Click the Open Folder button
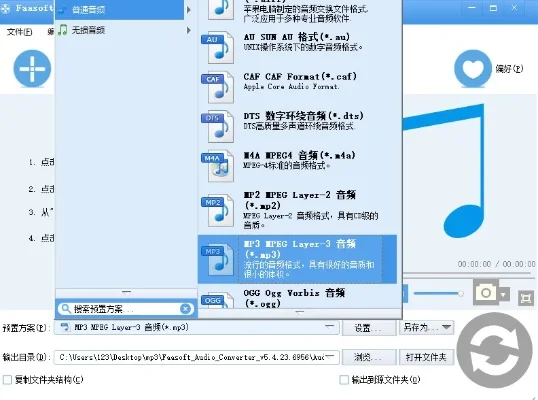The image size is (538, 400). [x=426, y=357]
